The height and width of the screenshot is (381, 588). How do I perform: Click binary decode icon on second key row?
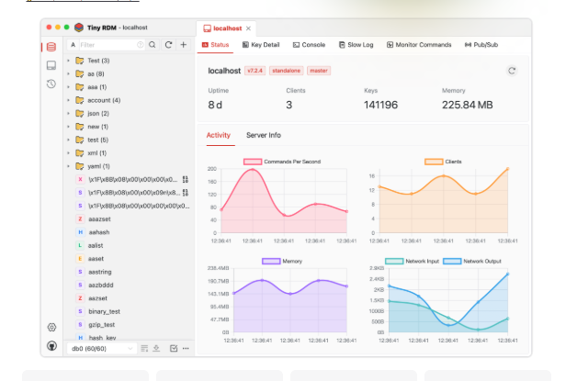(x=186, y=193)
